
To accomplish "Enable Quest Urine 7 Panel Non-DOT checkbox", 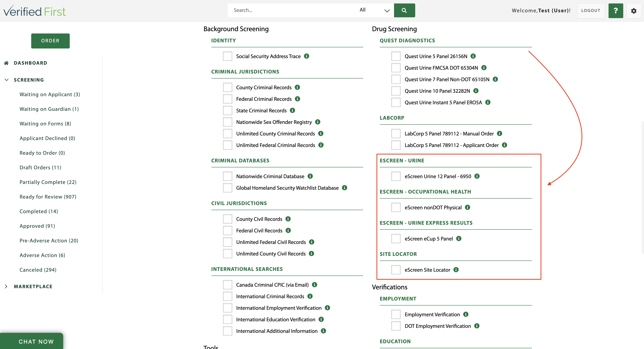I will coord(396,79).
